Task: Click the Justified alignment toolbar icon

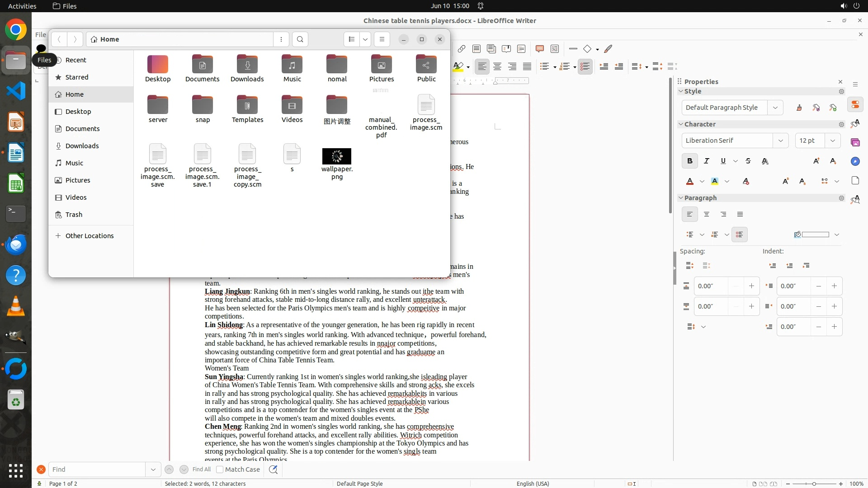Action: tap(527, 66)
